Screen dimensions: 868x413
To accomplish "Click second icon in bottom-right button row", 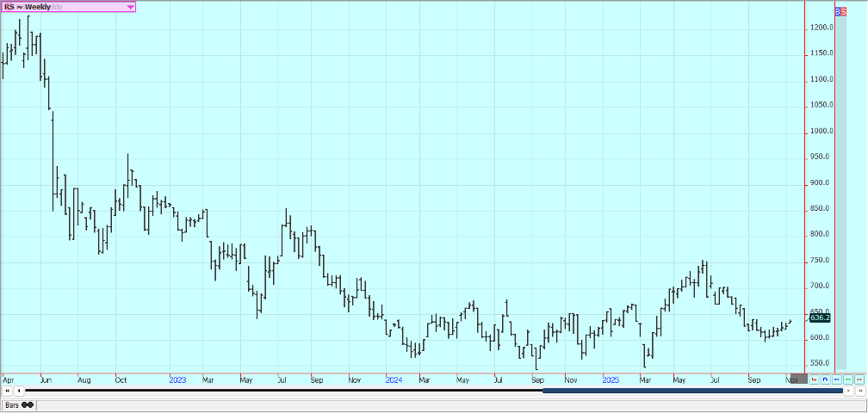I will (825, 379).
